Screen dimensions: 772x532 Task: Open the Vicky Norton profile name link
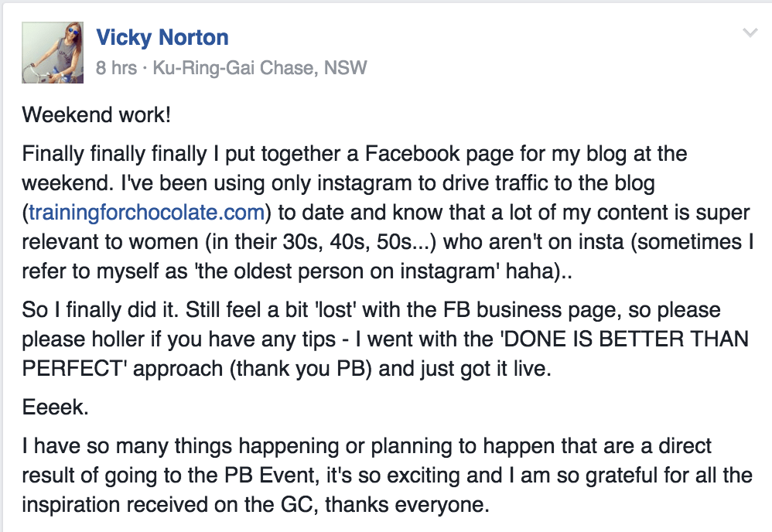pyautogui.click(x=162, y=37)
